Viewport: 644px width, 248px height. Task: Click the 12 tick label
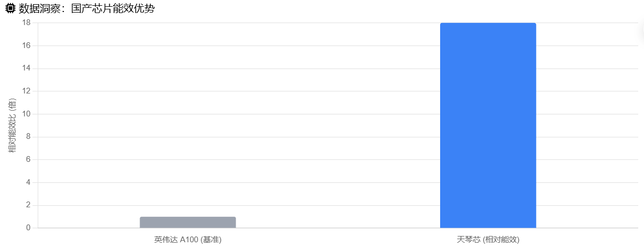(x=27, y=91)
